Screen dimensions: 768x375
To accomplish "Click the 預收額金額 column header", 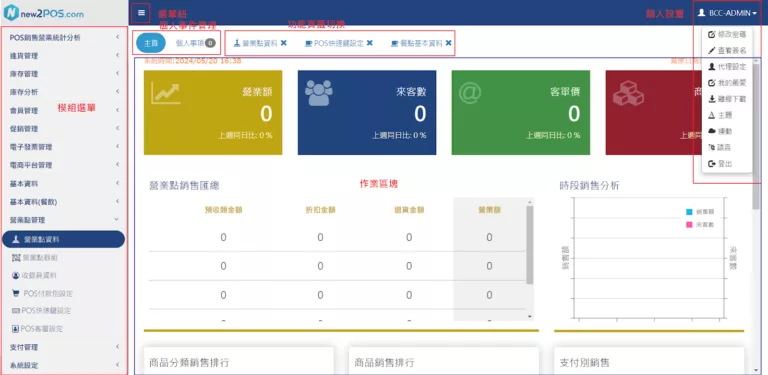I will pyautogui.click(x=223, y=210).
